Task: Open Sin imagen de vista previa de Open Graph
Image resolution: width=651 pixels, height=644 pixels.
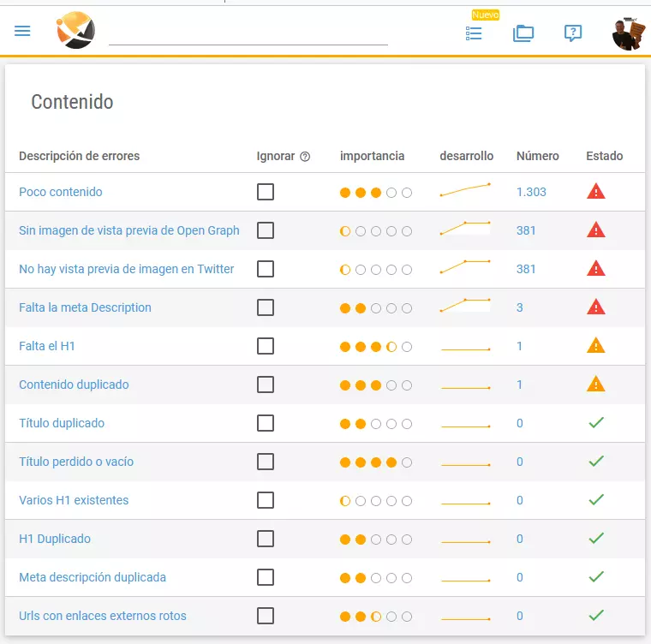Action: point(129,230)
